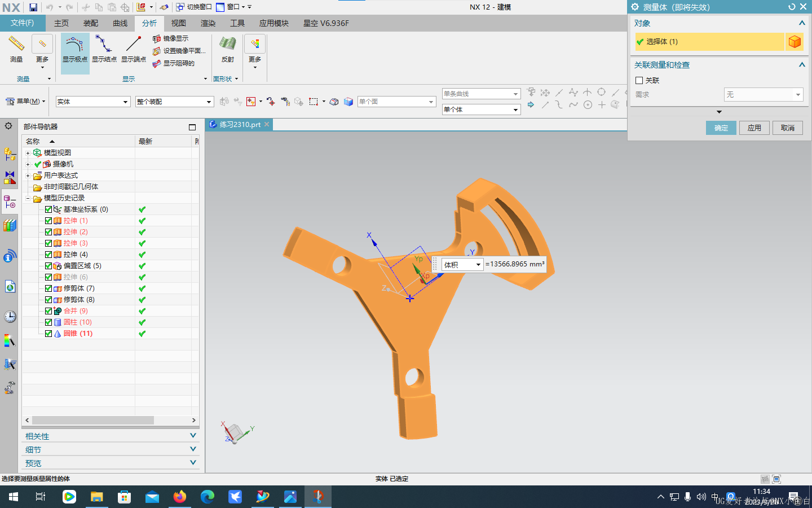Click Set Mirror Plane (设置镜像平面) icon
The width and height of the screenshot is (812, 508).
point(157,51)
